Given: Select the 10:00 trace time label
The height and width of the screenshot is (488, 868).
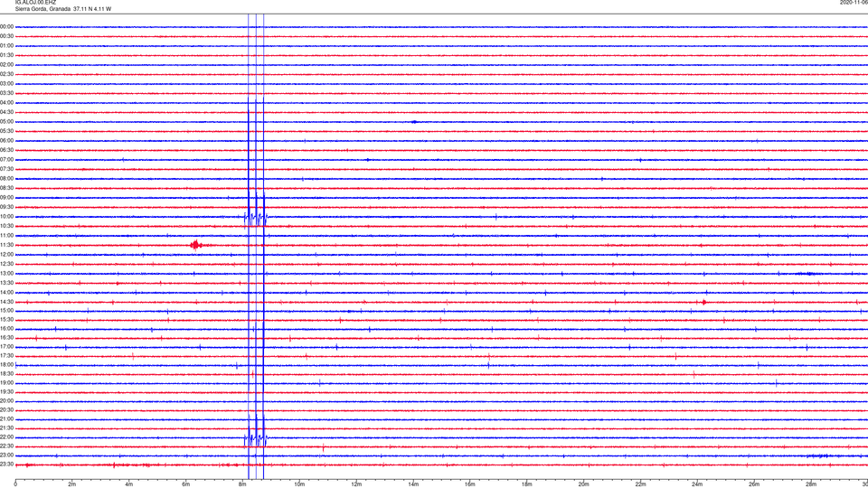Looking at the screenshot, I should point(6,217).
